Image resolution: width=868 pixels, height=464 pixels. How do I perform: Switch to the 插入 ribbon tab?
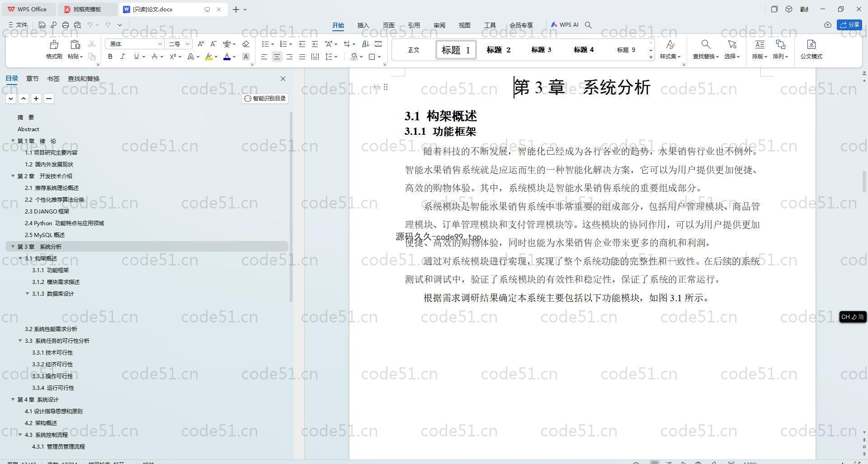click(x=363, y=25)
